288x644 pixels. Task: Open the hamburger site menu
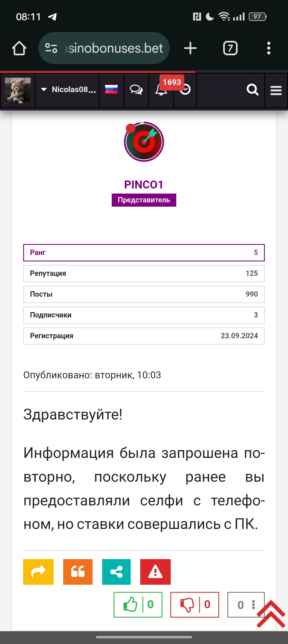(276, 90)
